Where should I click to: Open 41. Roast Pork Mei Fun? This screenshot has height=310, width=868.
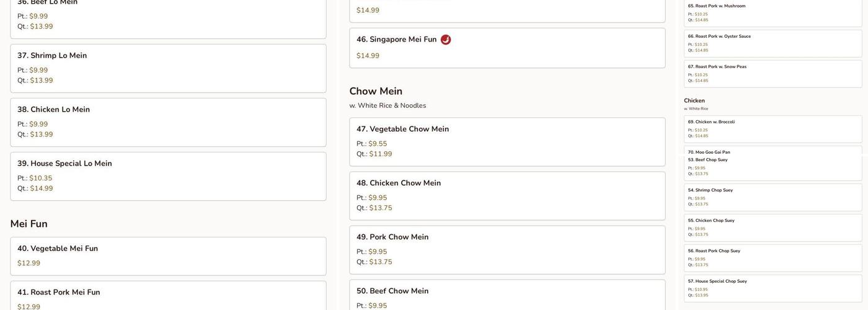pyautogui.click(x=59, y=293)
